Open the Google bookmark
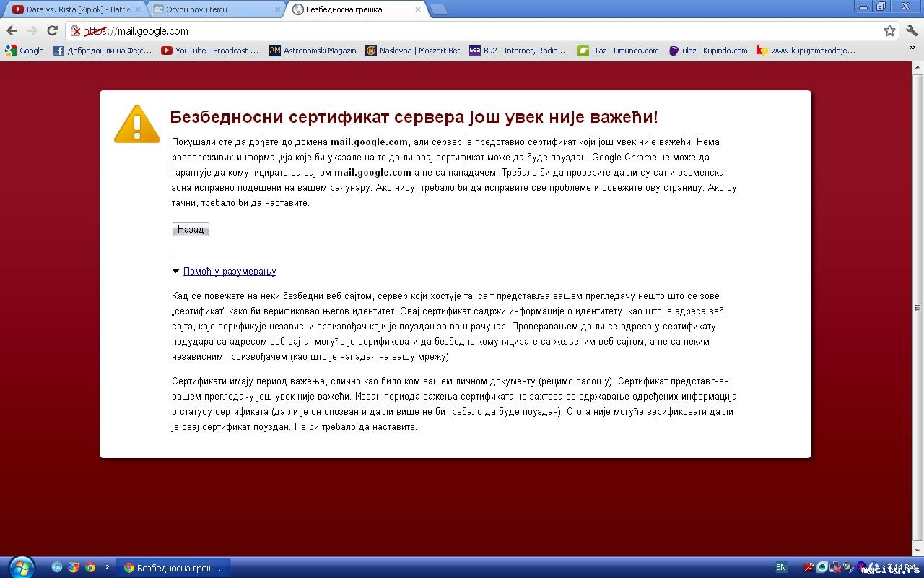924x578 pixels. point(25,51)
